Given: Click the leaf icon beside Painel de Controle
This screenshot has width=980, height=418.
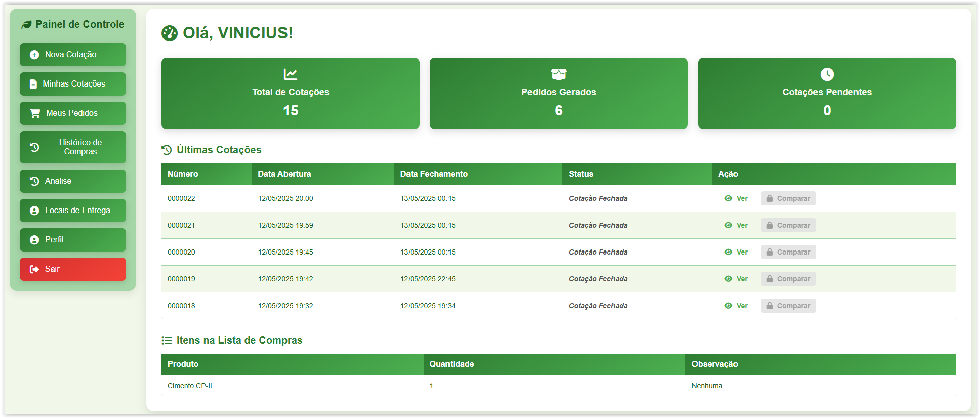Looking at the screenshot, I should click(26, 25).
